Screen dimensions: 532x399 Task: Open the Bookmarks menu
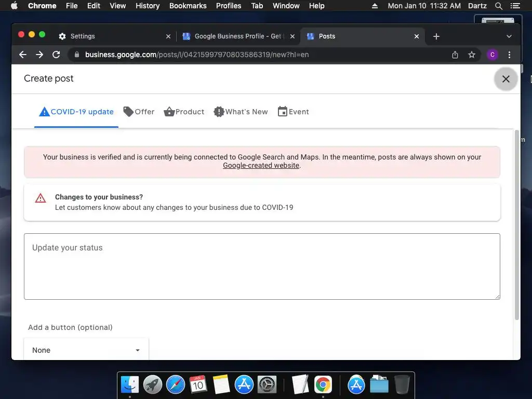tap(188, 6)
